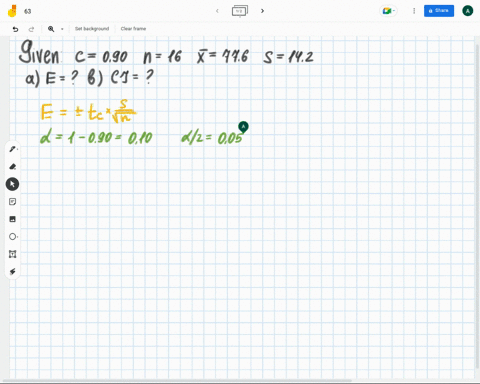Open the zoom level dropdown arrow
This screenshot has height=384, width=480.
pos(62,29)
